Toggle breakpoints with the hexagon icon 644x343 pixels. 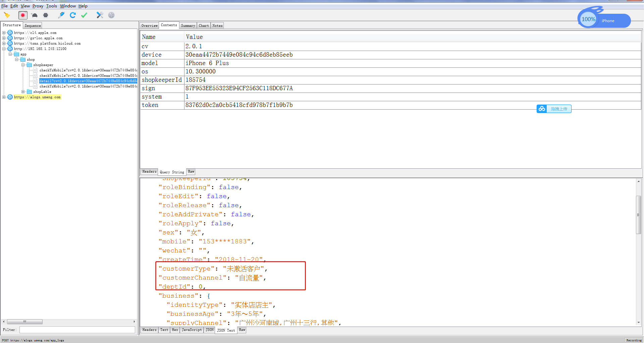point(46,15)
